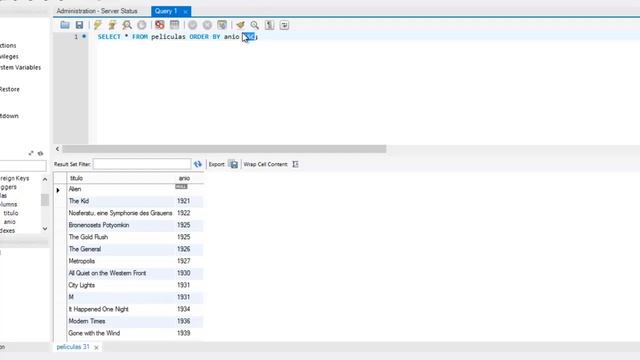
Task: Switch to Administration - Server Status tab
Action: (x=97, y=11)
